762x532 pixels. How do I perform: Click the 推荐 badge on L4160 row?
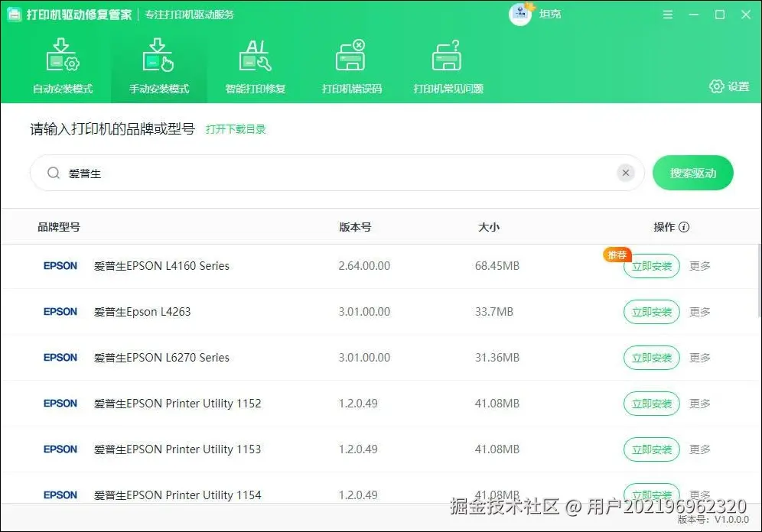coord(617,255)
